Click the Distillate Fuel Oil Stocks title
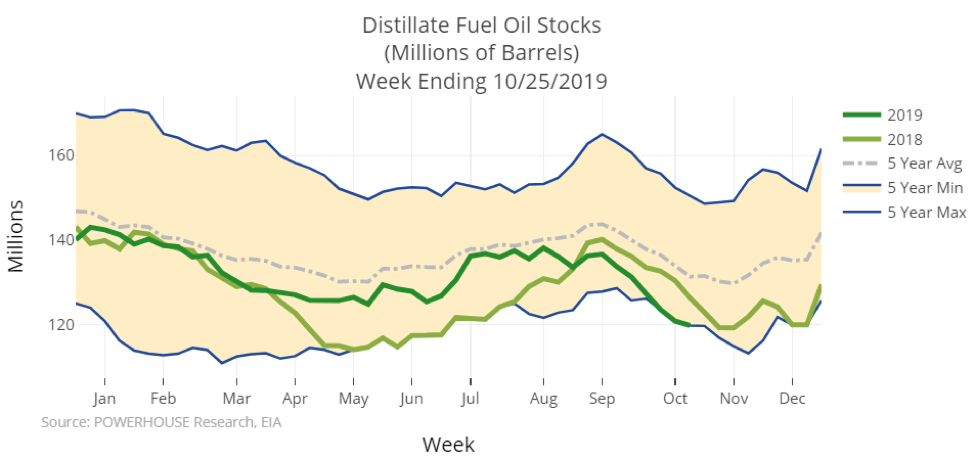 (481, 23)
